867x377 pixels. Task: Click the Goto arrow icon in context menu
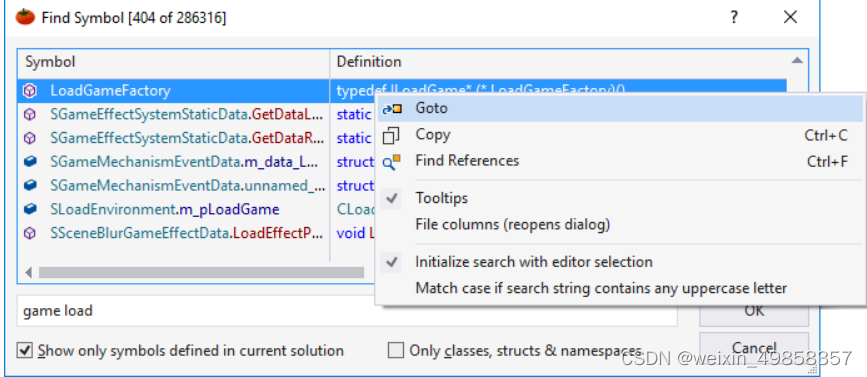point(392,109)
